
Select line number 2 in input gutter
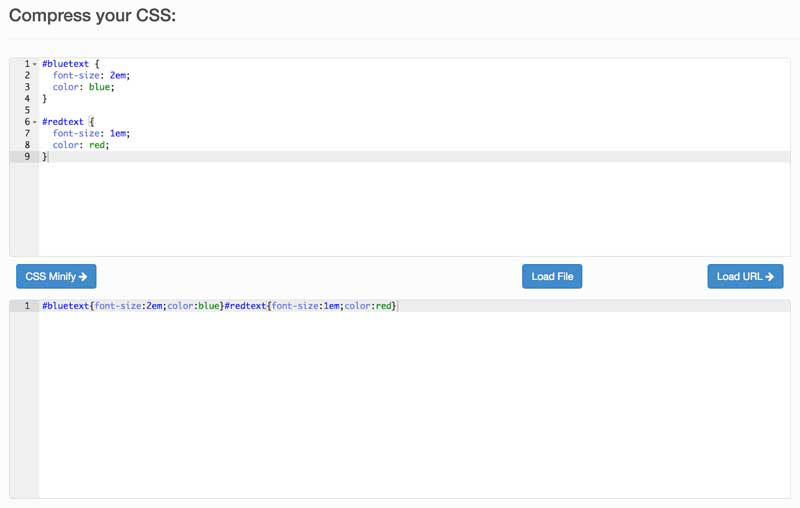27,75
